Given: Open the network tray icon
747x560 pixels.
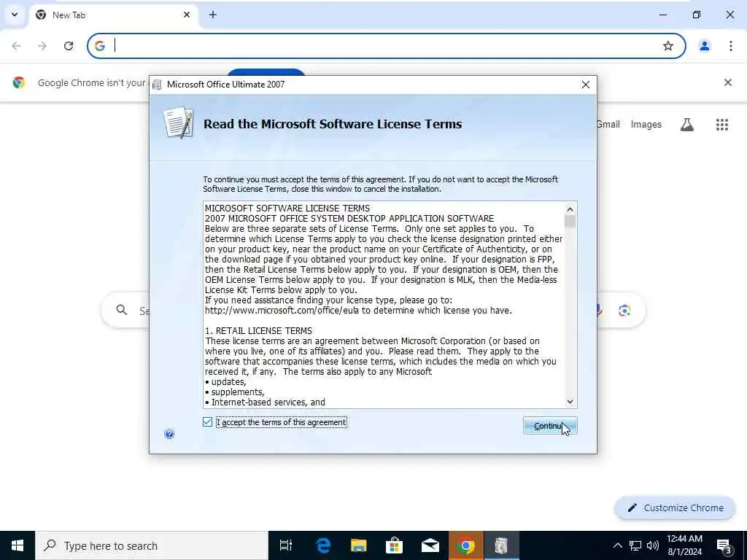Looking at the screenshot, I should click(635, 545).
